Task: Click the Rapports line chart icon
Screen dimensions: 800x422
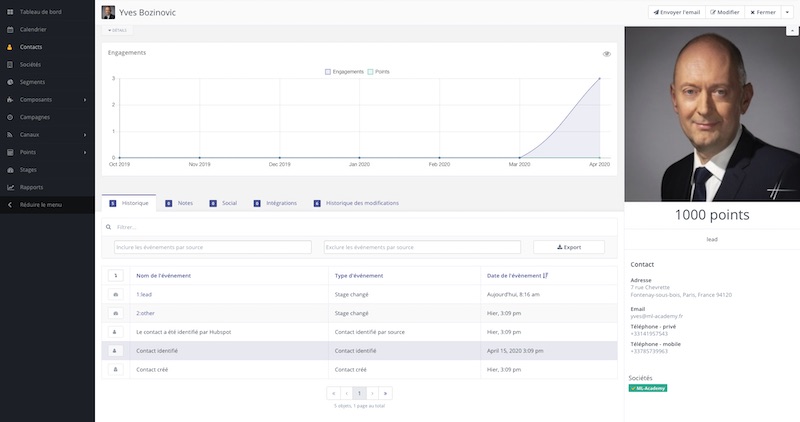Action: tap(10, 187)
